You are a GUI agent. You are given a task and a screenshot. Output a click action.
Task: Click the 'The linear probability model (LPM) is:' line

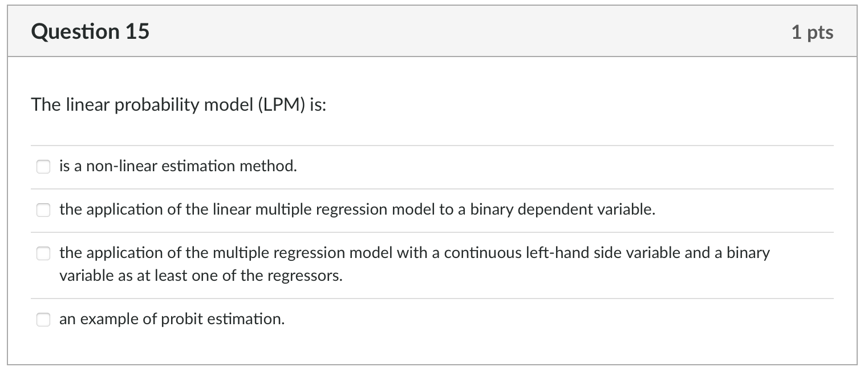(177, 105)
